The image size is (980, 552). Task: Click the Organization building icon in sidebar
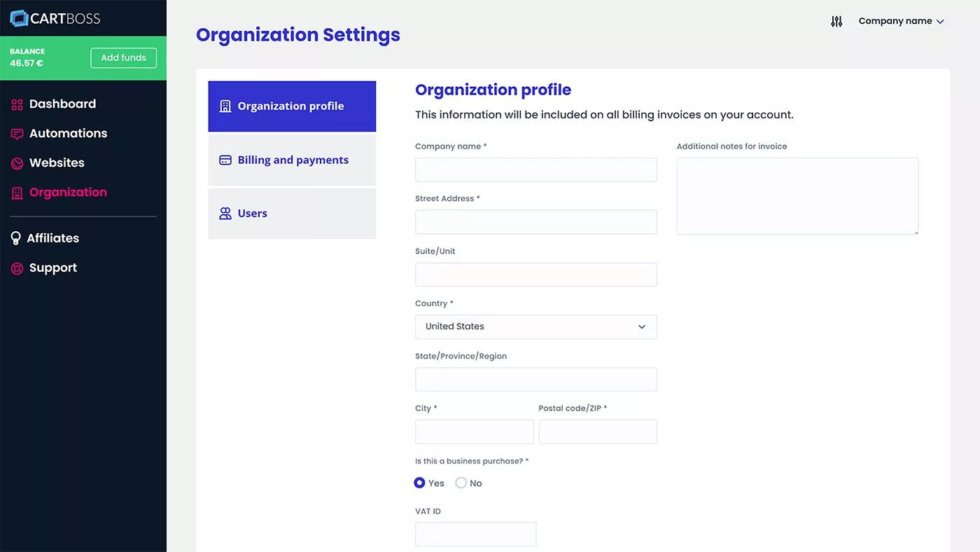(17, 193)
